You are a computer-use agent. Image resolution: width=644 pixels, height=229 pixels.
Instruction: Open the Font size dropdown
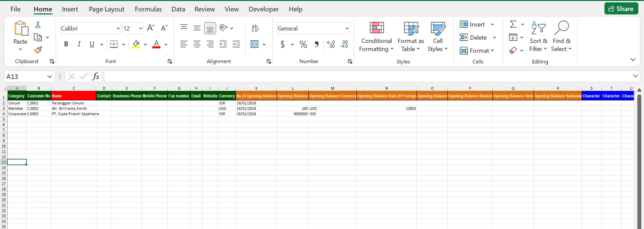pyautogui.click(x=140, y=28)
